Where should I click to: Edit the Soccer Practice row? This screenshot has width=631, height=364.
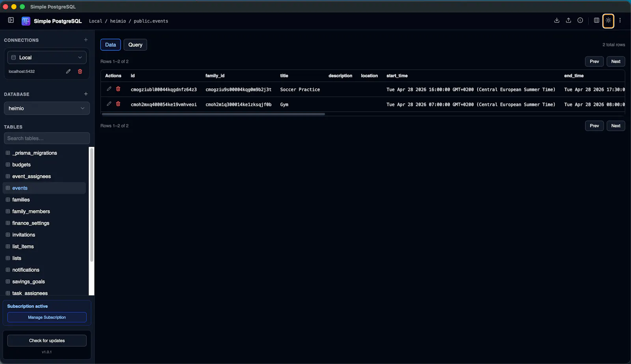pos(109,89)
